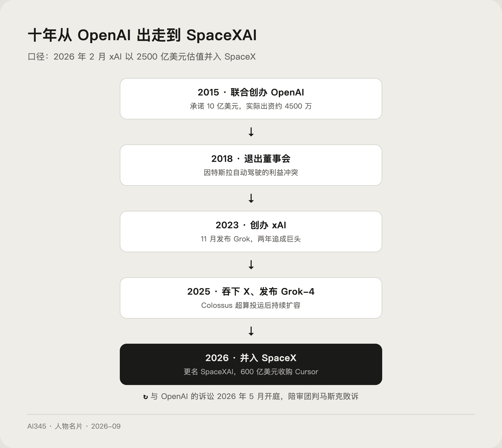Click the loop icon before the OpenAI lawsuit note
This screenshot has height=448, width=502.
click(x=146, y=397)
